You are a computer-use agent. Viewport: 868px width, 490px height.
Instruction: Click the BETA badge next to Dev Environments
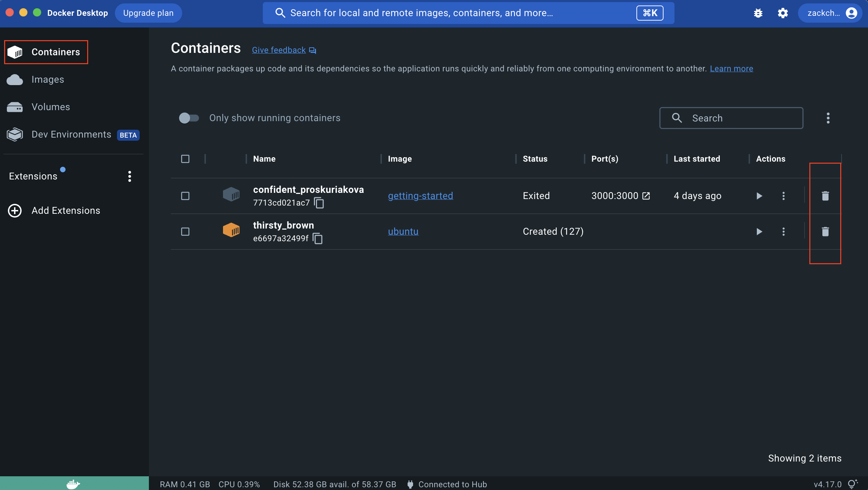coord(128,135)
